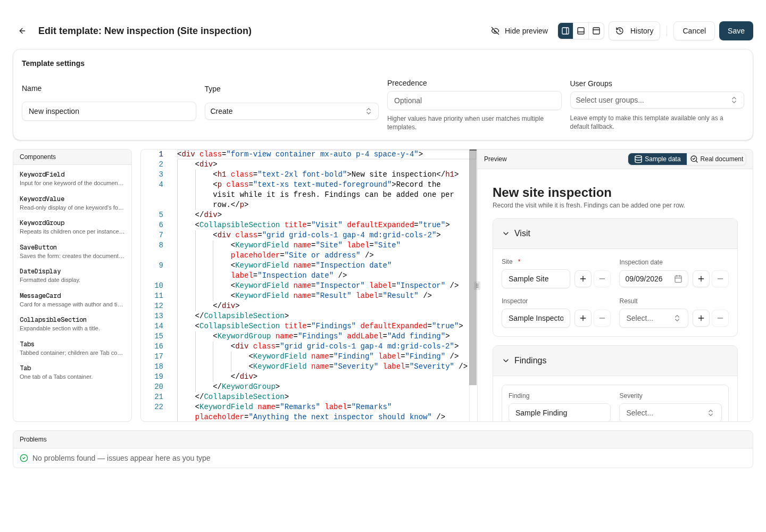This screenshot has width=766, height=532.
Task: Add another Inspection date with plus
Action: 701,279
